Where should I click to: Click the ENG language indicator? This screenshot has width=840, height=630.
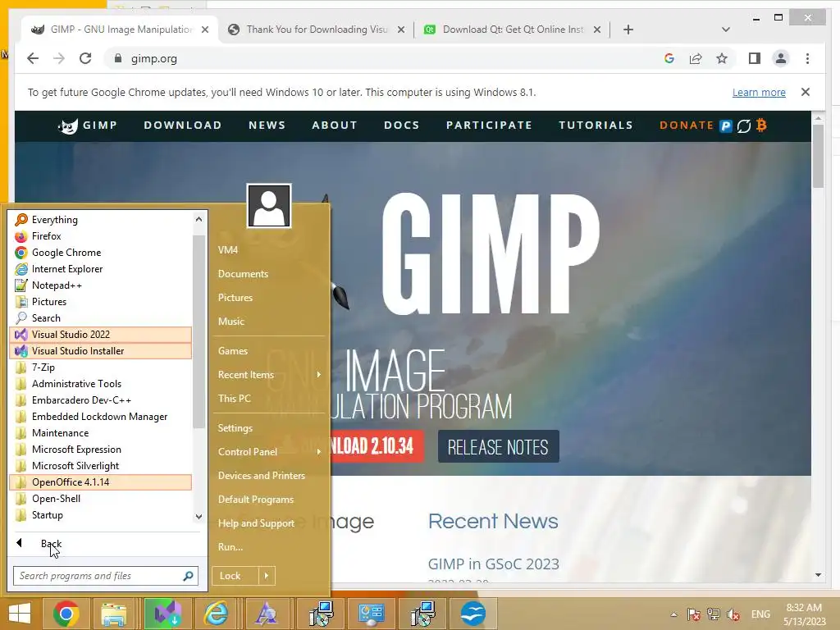[x=760, y=614]
